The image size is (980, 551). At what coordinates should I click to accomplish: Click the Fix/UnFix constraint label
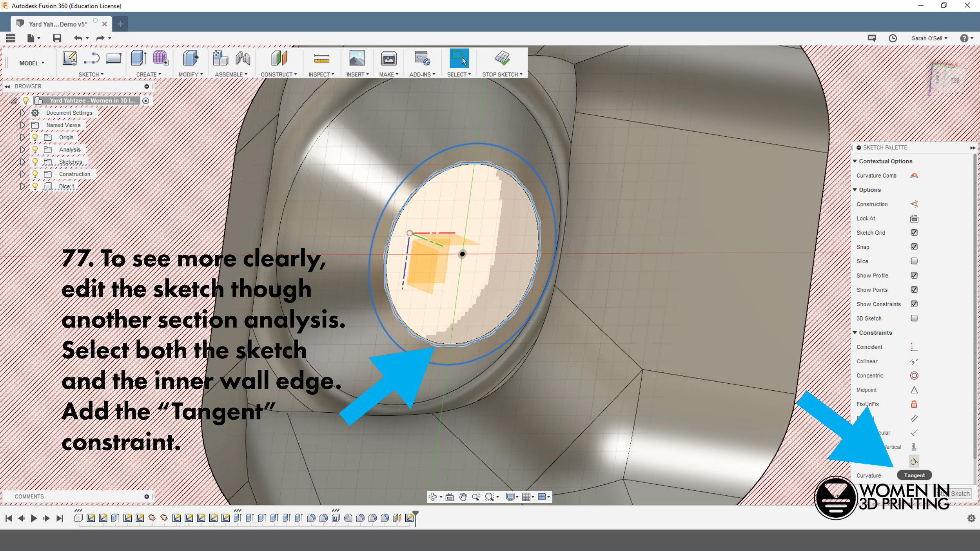[867, 404]
